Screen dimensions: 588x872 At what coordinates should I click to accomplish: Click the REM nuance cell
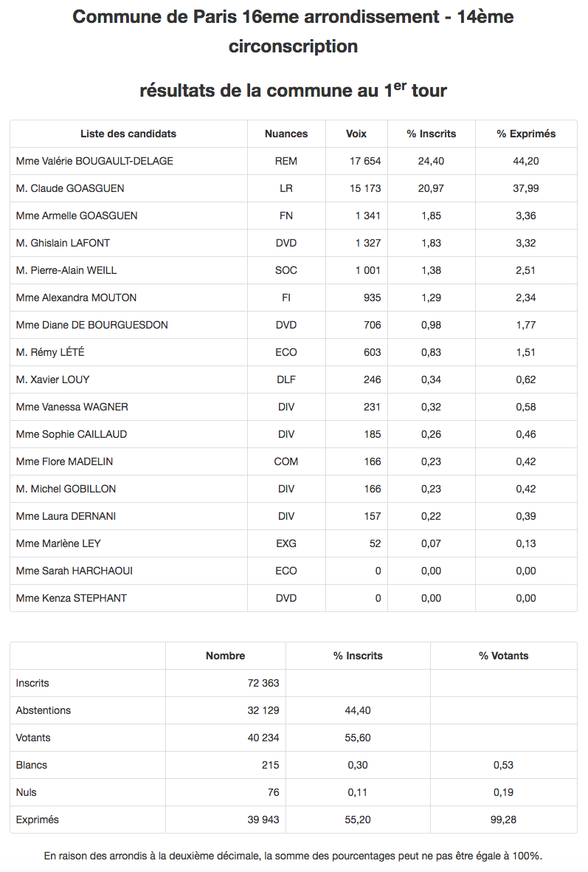point(286,161)
